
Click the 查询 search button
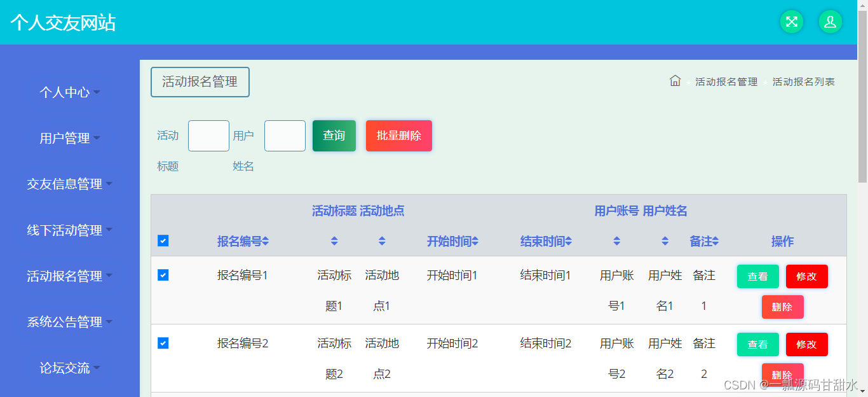point(334,136)
